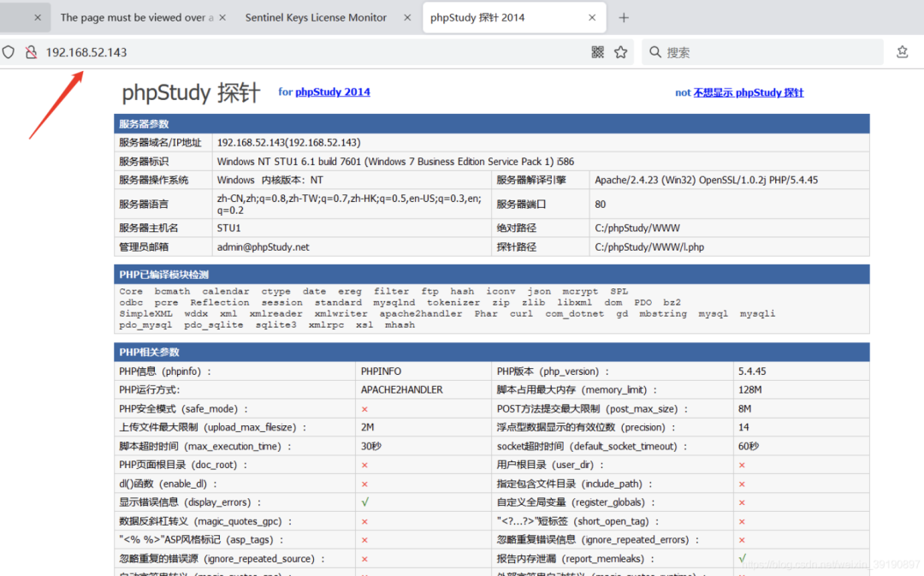The image size is (924, 576).
Task: Open the phpStudy 2014 link
Action: click(332, 92)
